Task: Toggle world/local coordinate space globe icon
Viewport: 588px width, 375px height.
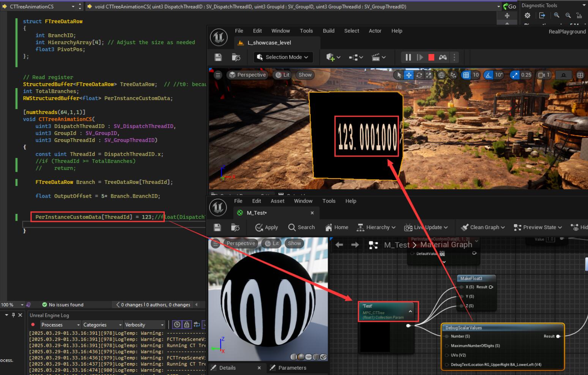Action: (441, 75)
